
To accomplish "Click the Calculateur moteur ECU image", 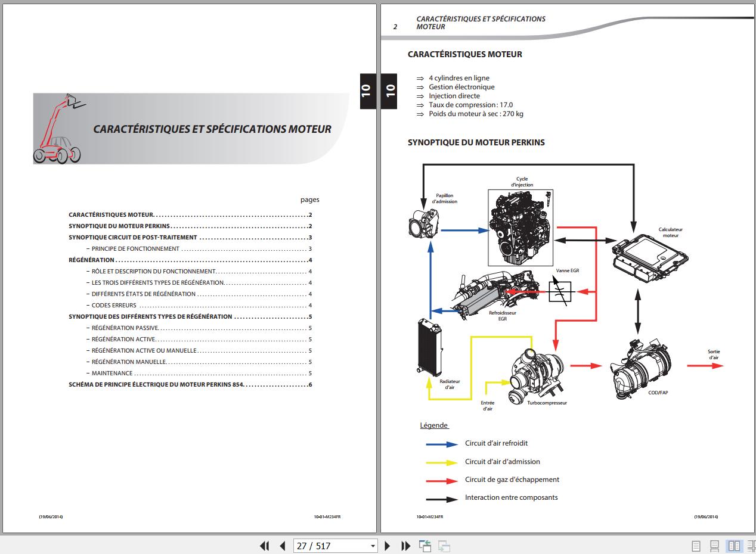I will pyautogui.click(x=650, y=260).
